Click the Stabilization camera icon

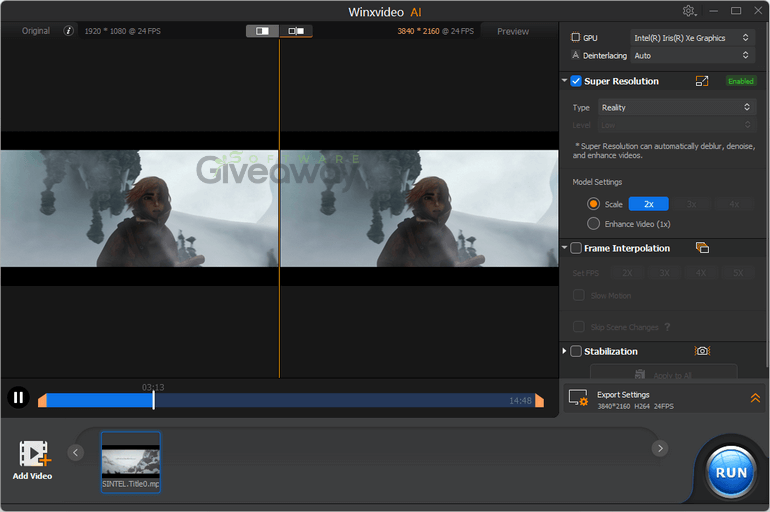point(702,351)
